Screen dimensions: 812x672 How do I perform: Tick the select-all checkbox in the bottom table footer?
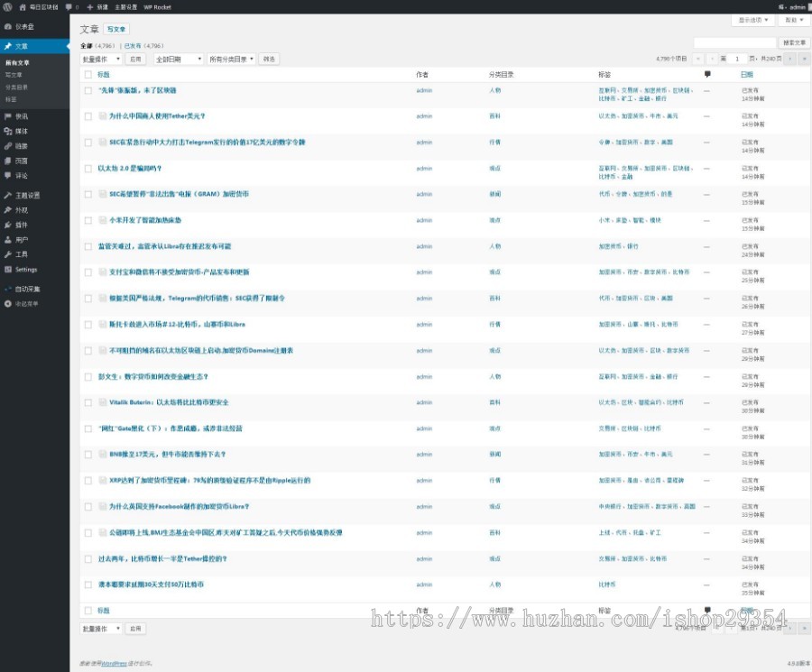[x=88, y=611]
